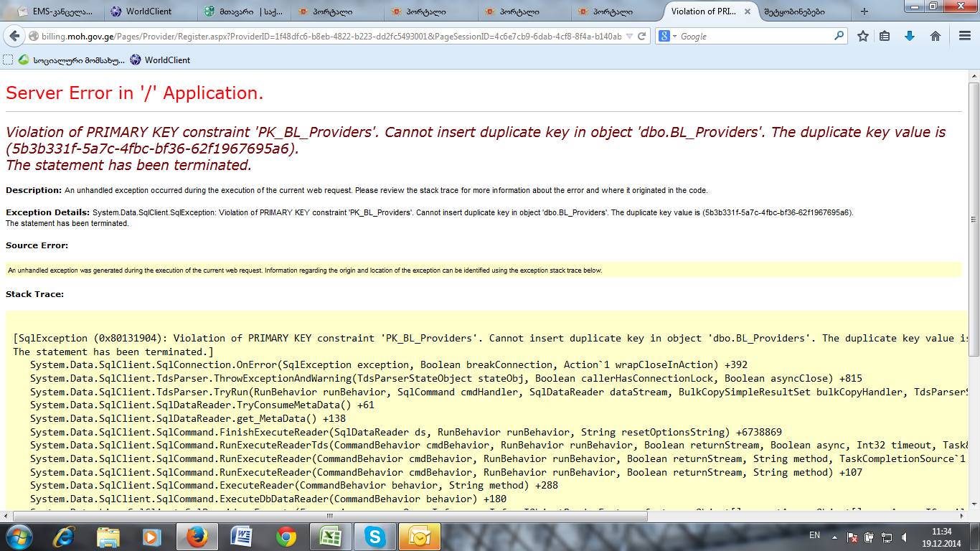This screenshot has height=551, width=980.
Task: Reload the current error page
Action: (x=642, y=36)
